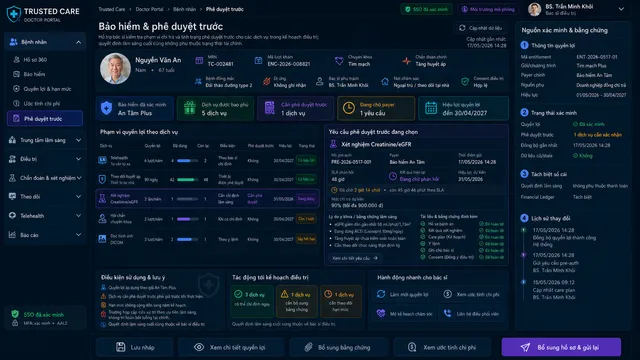Viewport: 640px width, 360px height.
Task: Select the Cần phê duyệt trước card
Action: click(x=295, y=109)
